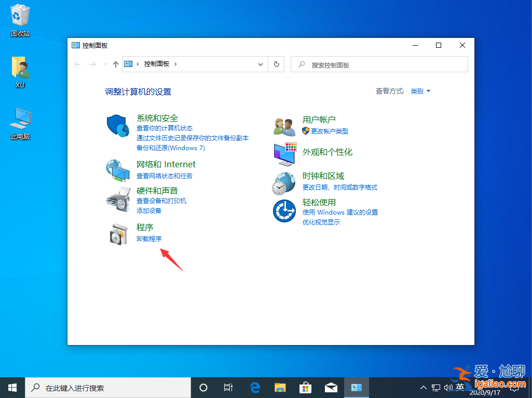Open 系统和安全 via its shield icon
Viewport: 532px width, 398px height.
click(x=117, y=125)
